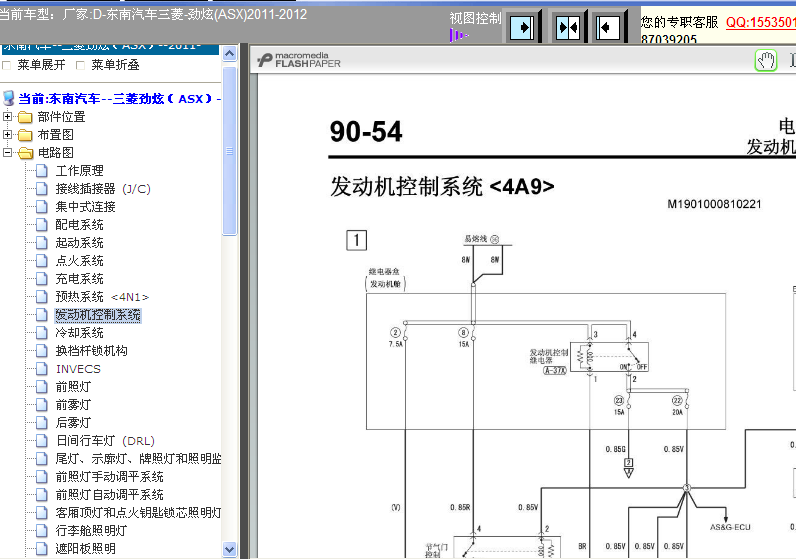Open 客厢顶灯和点火钥匙锁芯照明灯 entry
Screen dimensions: 796x559
[138, 513]
